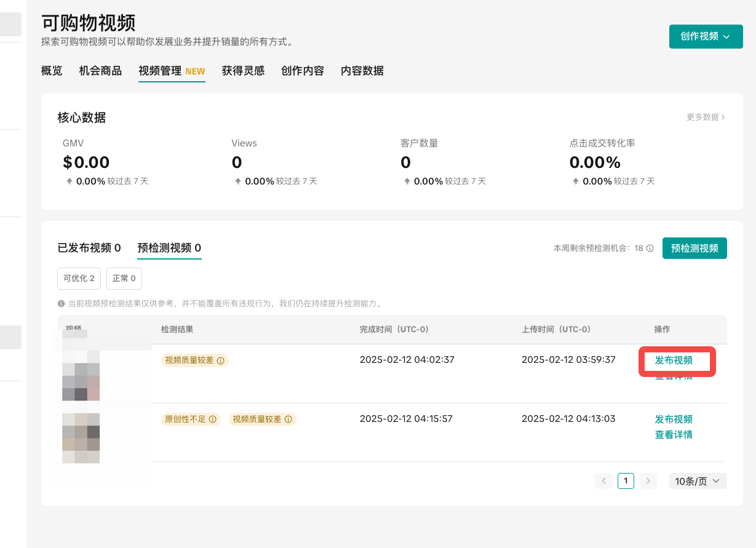Click info icon next to remaining pre-check count

650,248
